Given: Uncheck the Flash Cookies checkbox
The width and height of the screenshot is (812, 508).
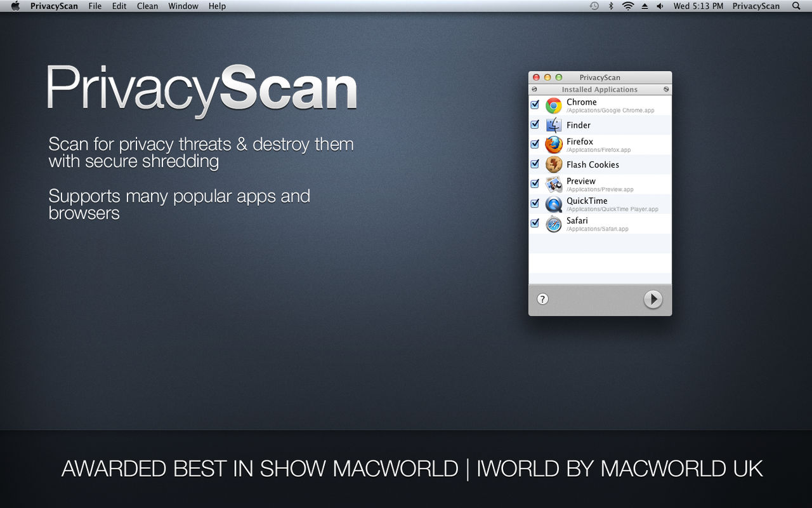Looking at the screenshot, I should click(x=535, y=164).
